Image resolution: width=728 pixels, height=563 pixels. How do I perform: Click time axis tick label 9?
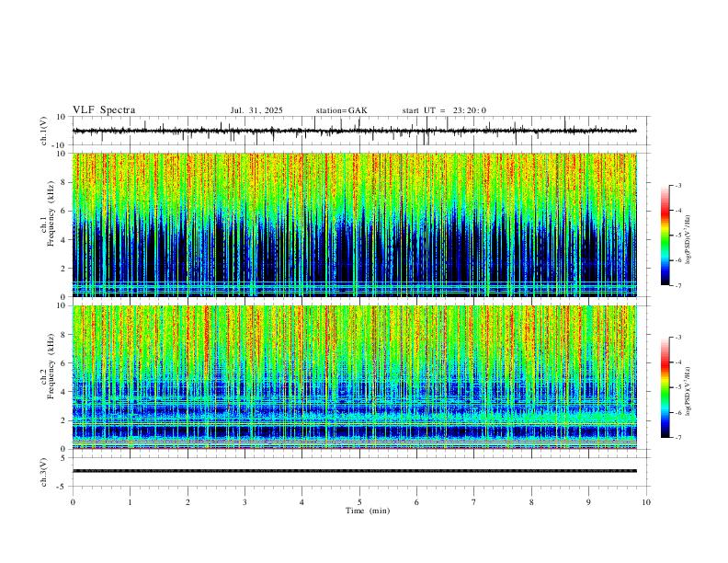tap(588, 502)
